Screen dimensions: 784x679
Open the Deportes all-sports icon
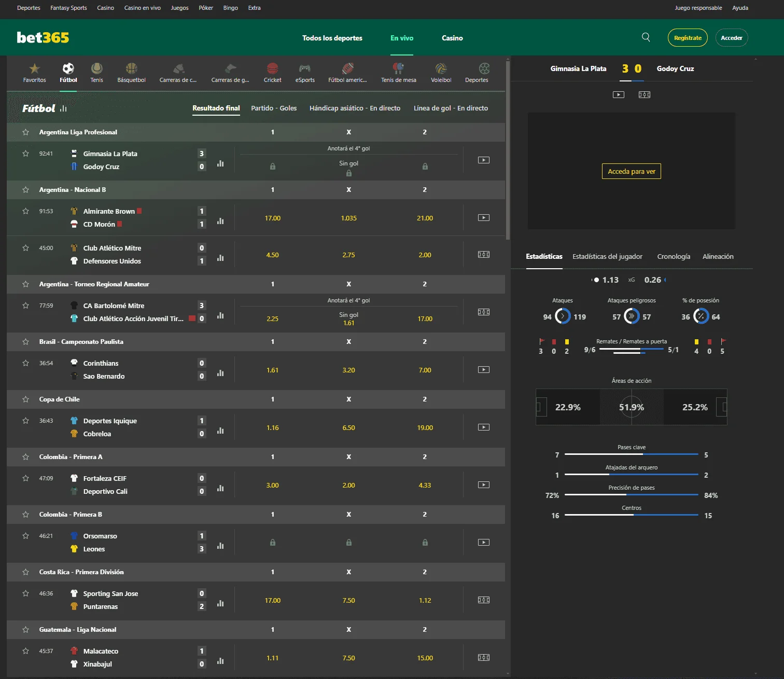pos(477,73)
